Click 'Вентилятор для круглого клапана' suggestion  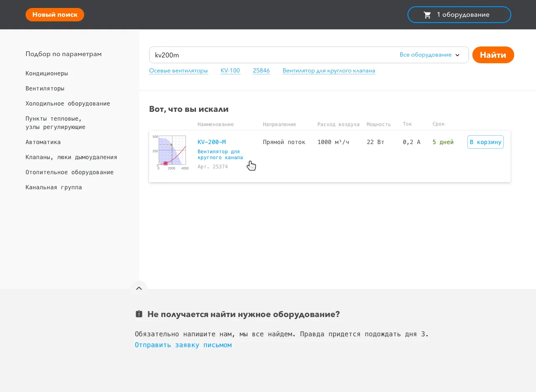tap(329, 71)
